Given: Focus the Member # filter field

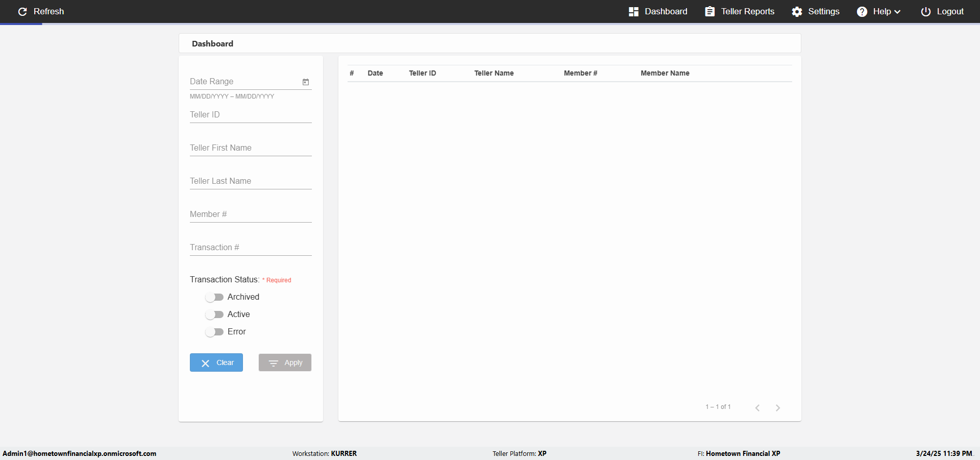Looking at the screenshot, I should (251, 214).
